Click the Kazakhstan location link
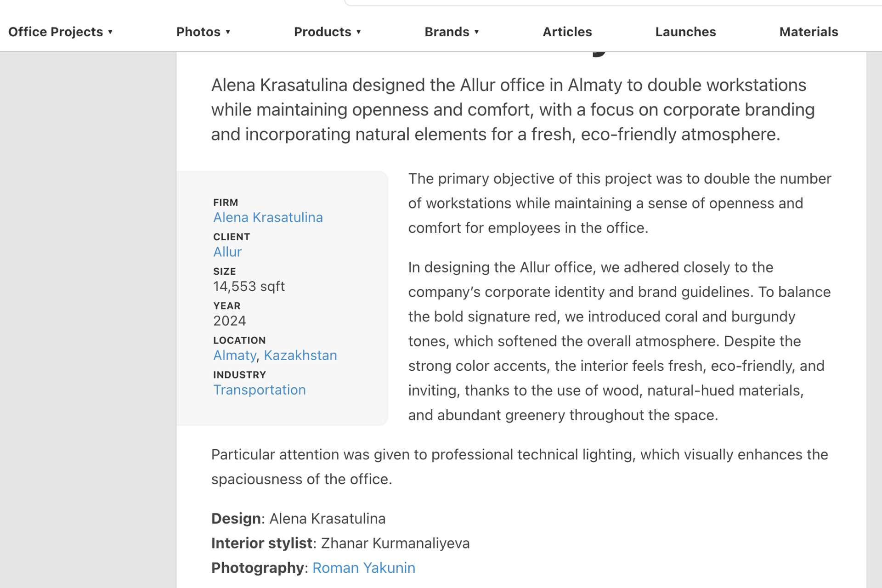 (300, 355)
